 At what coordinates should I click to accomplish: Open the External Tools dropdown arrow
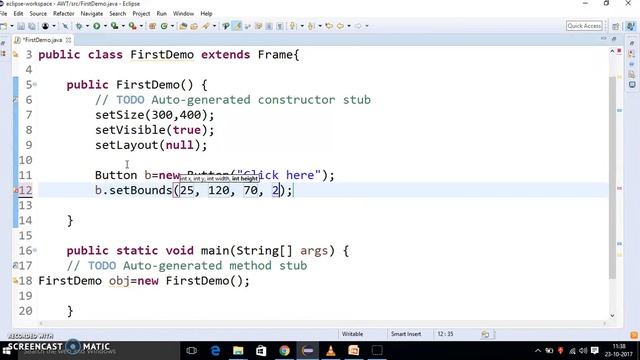point(141,26)
